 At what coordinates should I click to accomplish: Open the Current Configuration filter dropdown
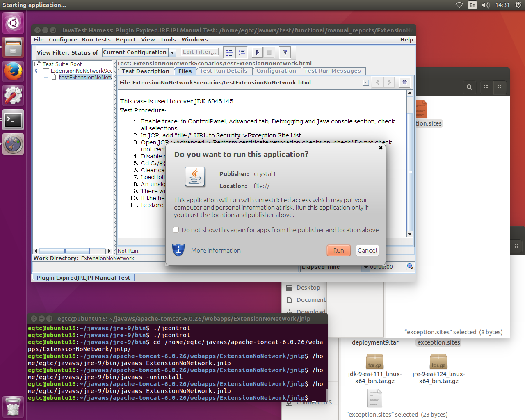click(x=173, y=52)
